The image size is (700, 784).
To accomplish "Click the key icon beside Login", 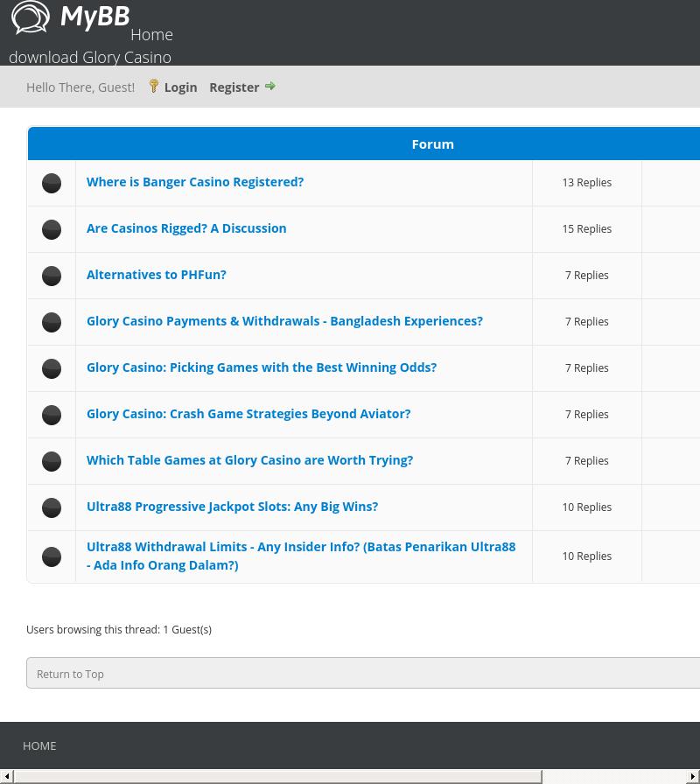I will [x=154, y=87].
